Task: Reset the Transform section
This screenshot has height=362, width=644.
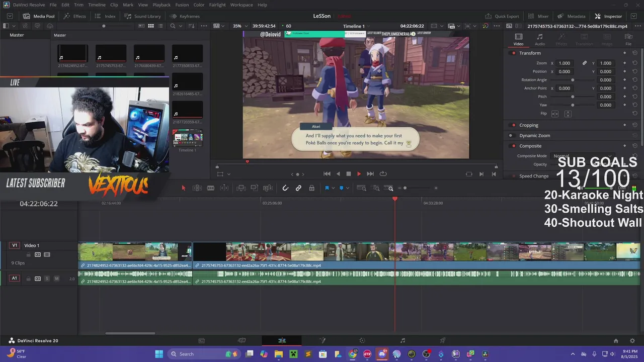Action: tap(635, 53)
